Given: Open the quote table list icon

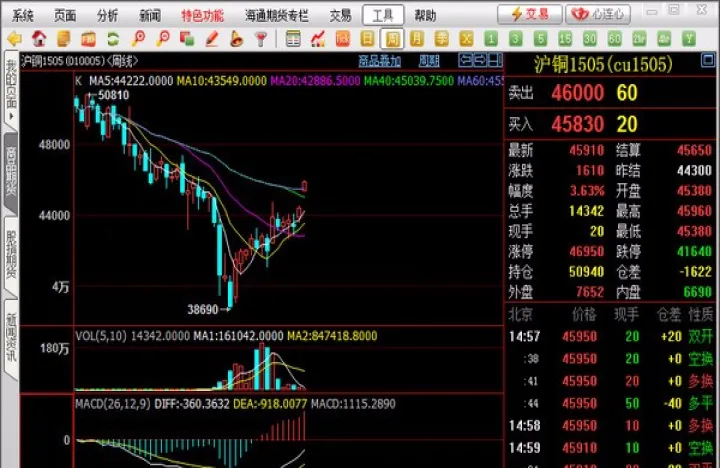Looking at the screenshot, I should click(x=293, y=39).
